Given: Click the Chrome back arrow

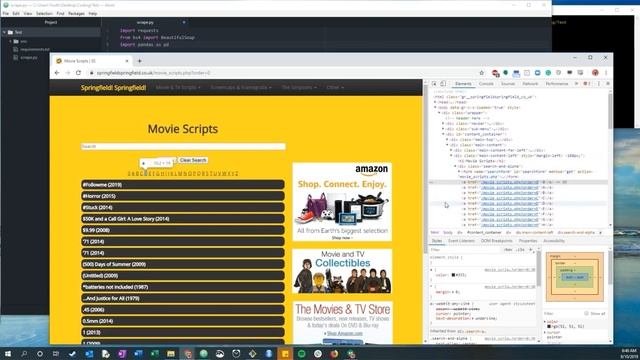Looking at the screenshot, I should [57, 73].
